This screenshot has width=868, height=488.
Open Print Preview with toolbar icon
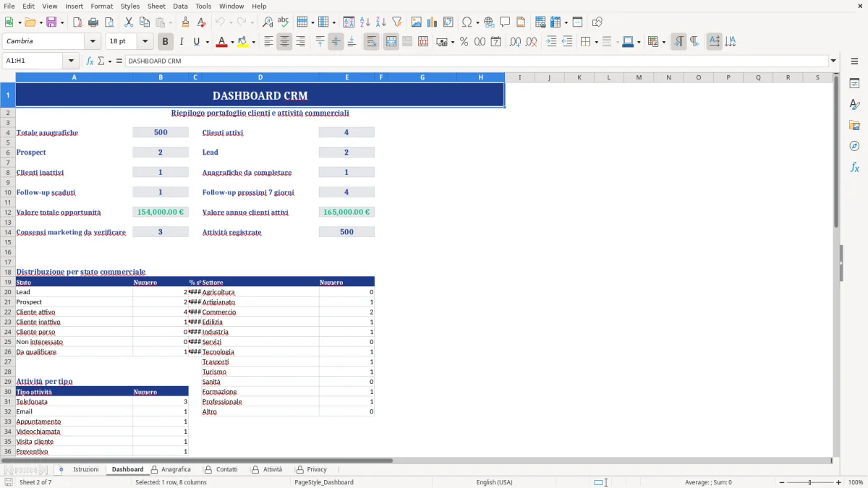(x=109, y=22)
